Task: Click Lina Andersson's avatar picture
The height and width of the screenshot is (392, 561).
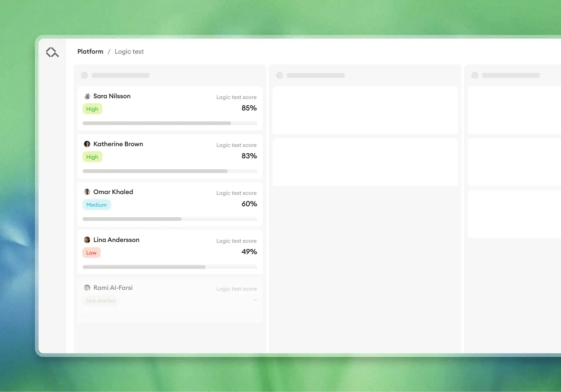Action: [87, 240]
